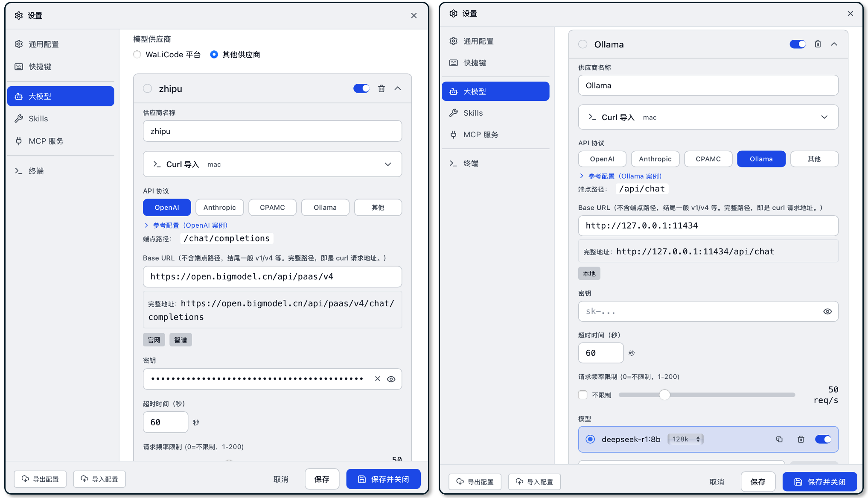Click the terminal icon beside 终端 in left window
This screenshot has height=498, width=868.
[18, 171]
